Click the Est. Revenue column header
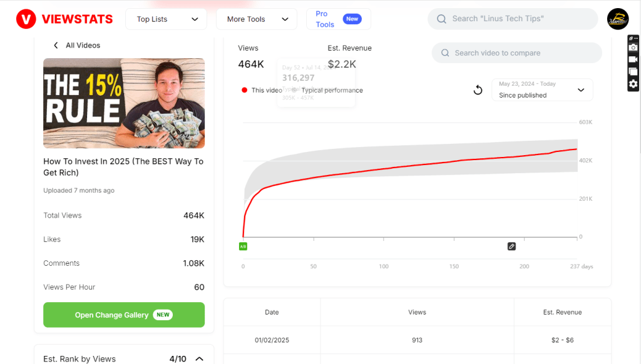This screenshot has height=364, width=641. pos(562,312)
